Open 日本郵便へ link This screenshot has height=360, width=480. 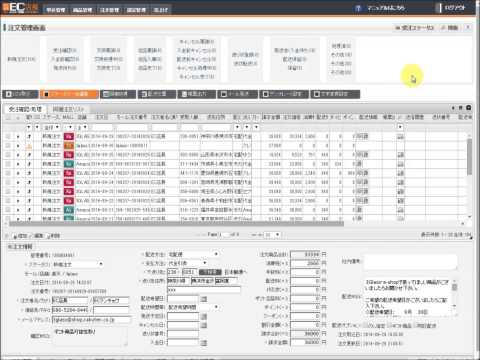tap(236, 272)
